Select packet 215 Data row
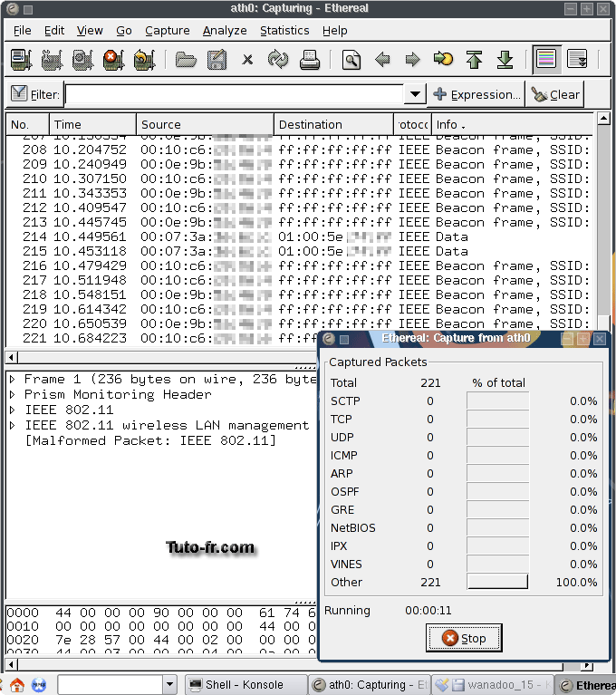 point(299,251)
